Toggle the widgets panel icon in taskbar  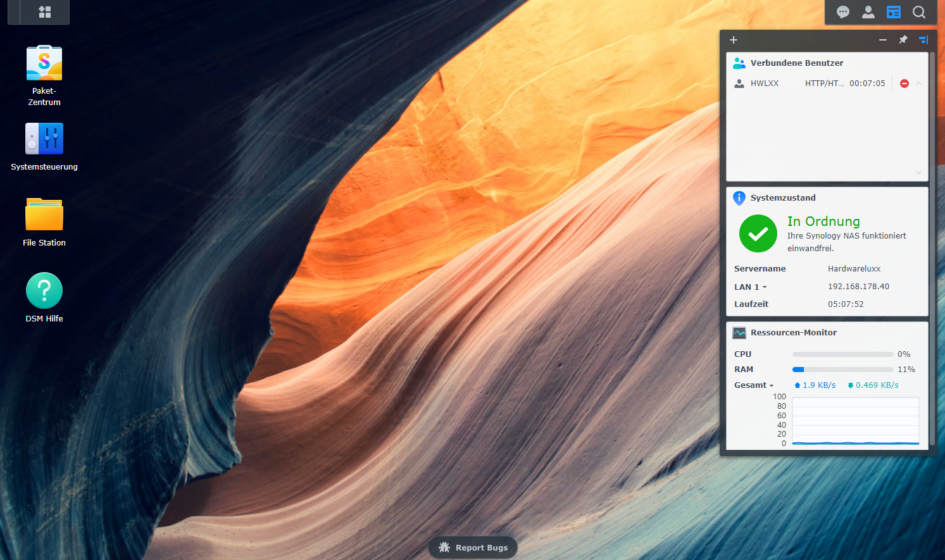click(x=894, y=12)
